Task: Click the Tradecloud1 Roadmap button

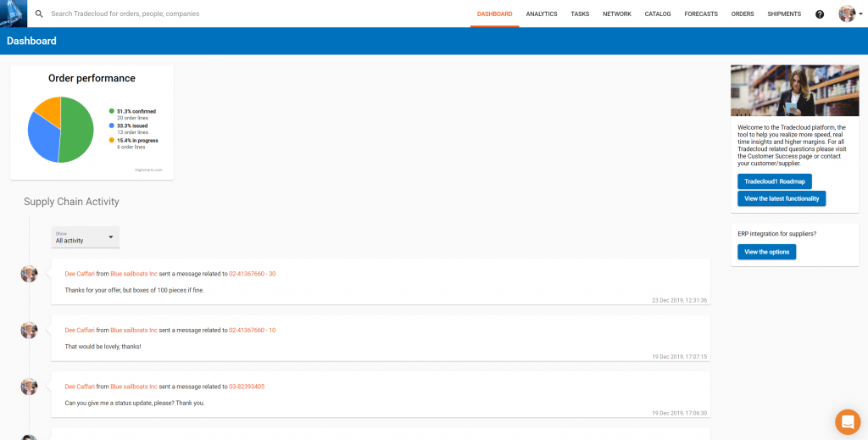Action: tap(775, 181)
